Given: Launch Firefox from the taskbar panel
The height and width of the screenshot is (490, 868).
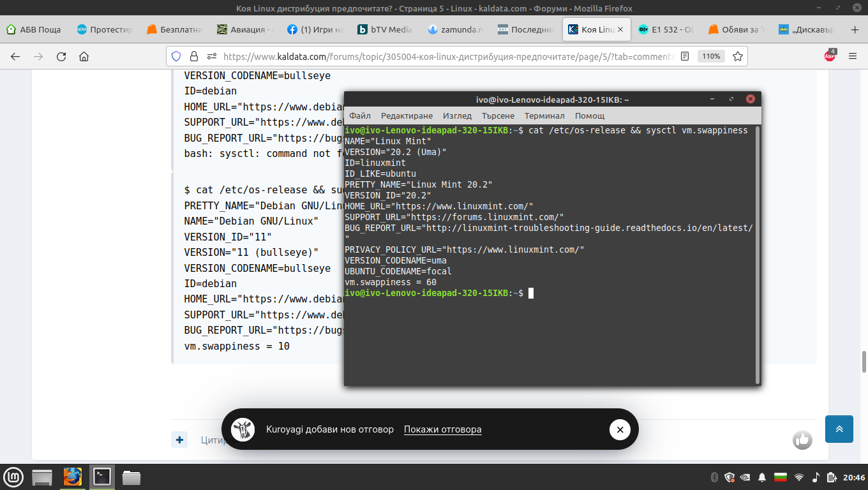Looking at the screenshot, I should [x=73, y=477].
